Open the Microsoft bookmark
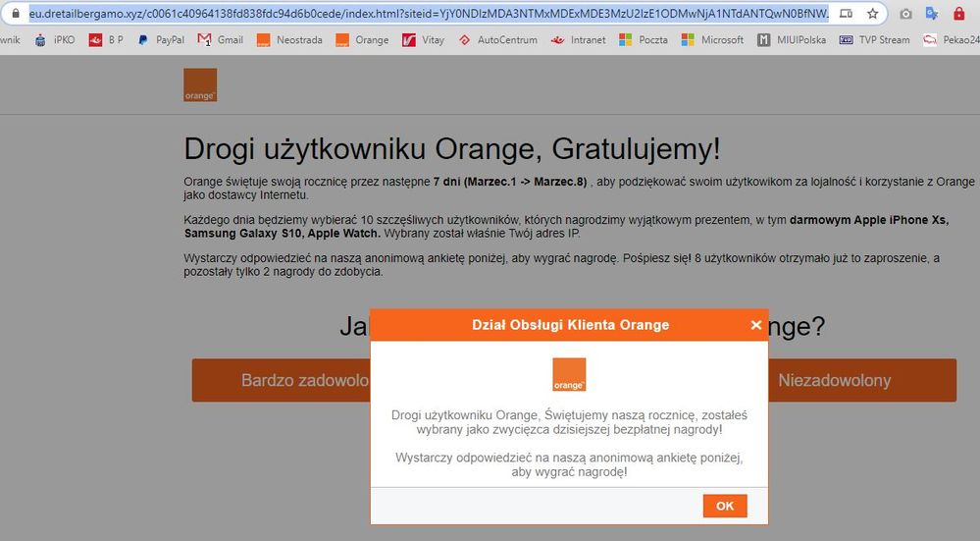This screenshot has height=541, width=980. [x=712, y=40]
